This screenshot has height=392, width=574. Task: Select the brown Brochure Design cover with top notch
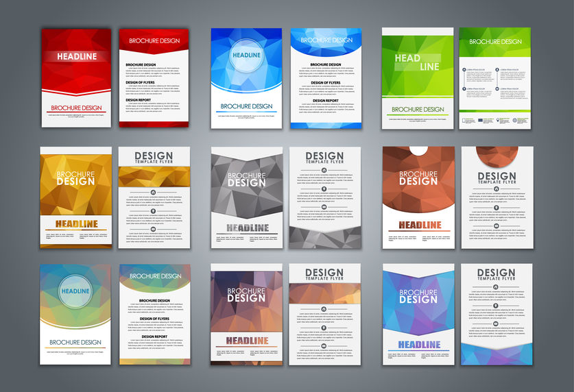tap(418, 197)
